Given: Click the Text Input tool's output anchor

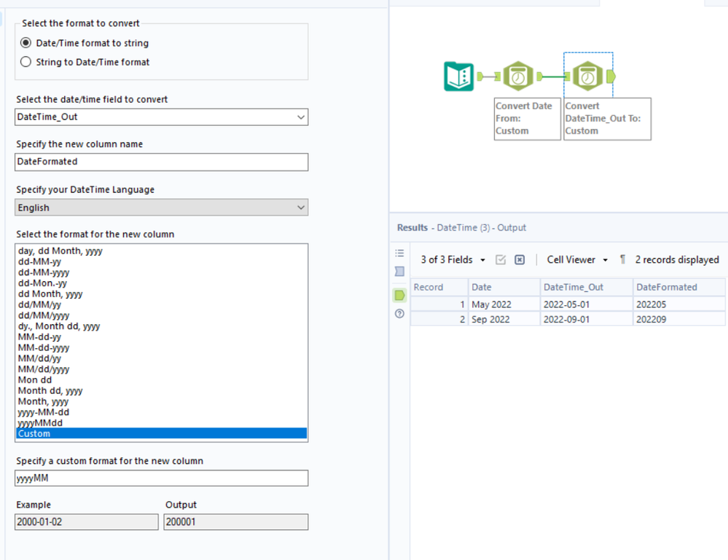Looking at the screenshot, I should click(x=480, y=76).
